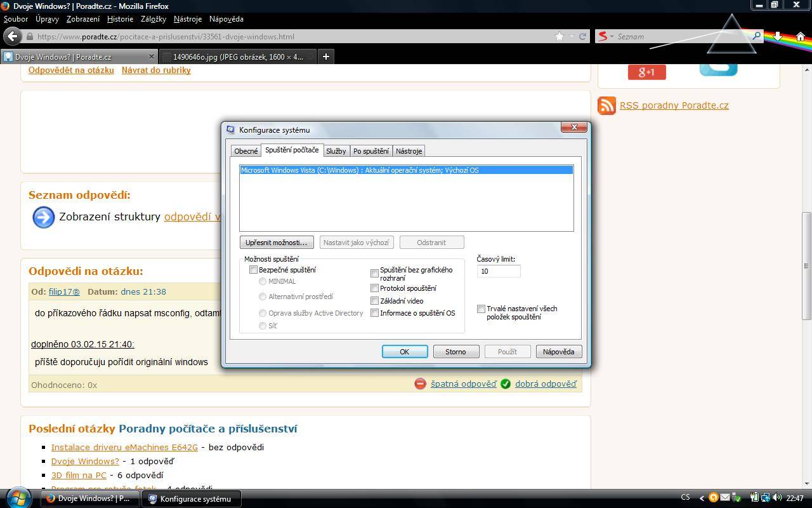Image resolution: width=812 pixels, height=508 pixels.
Task: Select Oprava služby Active Directory option
Action: coord(262,313)
